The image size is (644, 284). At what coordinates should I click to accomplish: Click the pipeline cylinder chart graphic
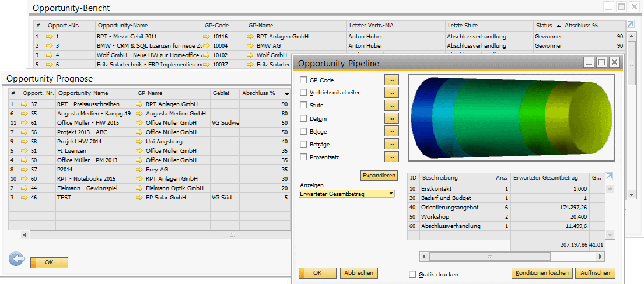pos(512,118)
